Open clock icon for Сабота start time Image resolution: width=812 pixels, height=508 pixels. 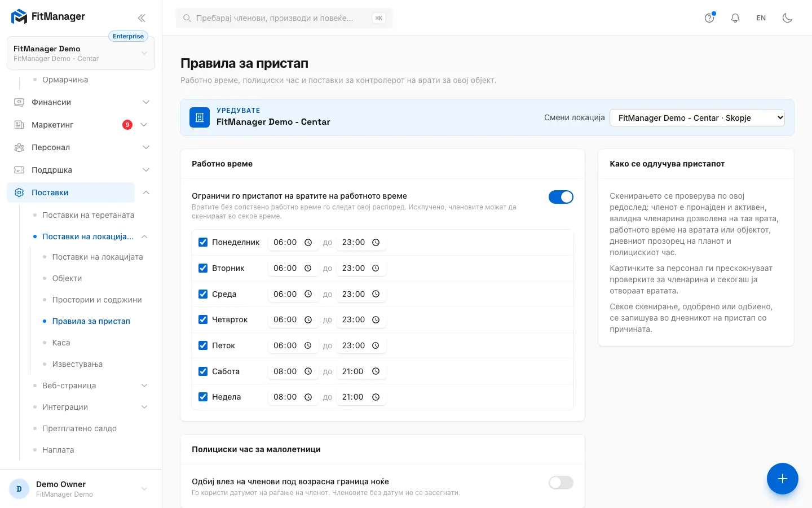coord(308,371)
